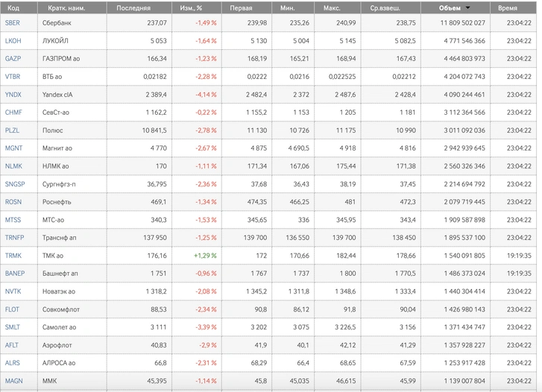542x392 pixels.
Task: Open the GAZP ticker link
Action: (13, 58)
